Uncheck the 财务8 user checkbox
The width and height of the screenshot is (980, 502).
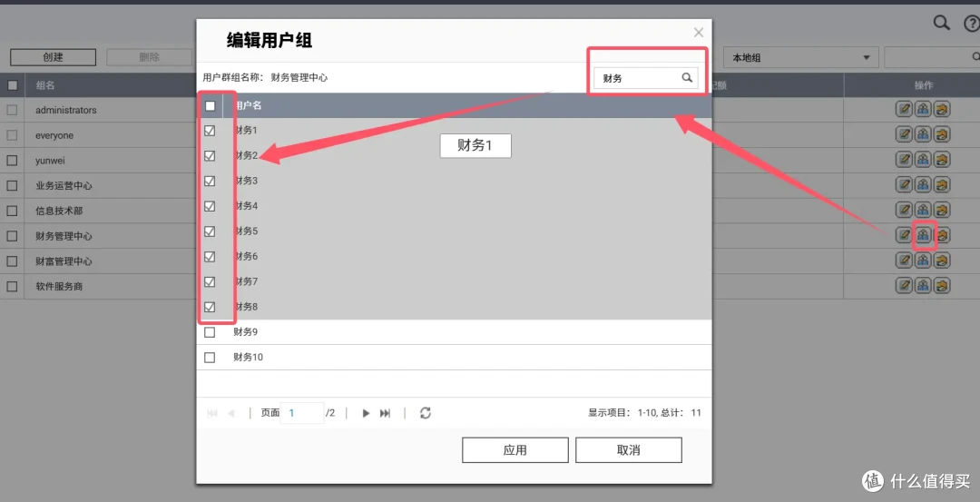point(210,307)
